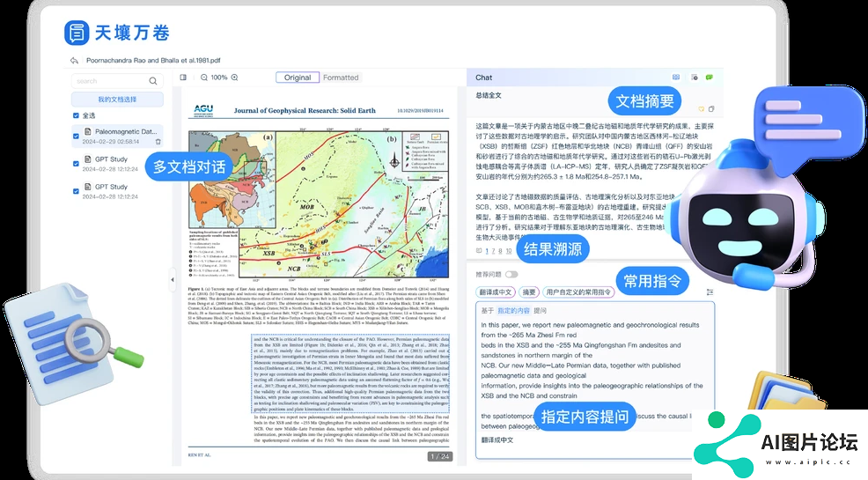Toggle the 全选 checkbox

[76, 115]
